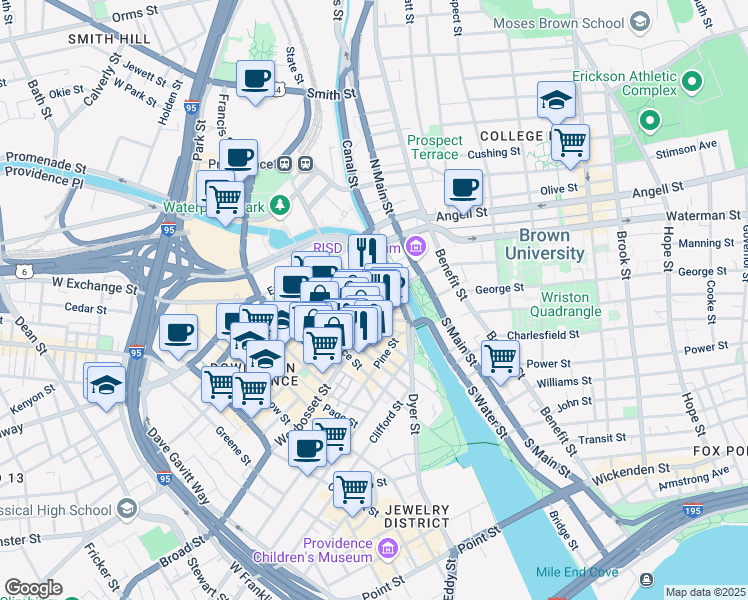
Task: Select the Bridge St label
Action: [563, 530]
